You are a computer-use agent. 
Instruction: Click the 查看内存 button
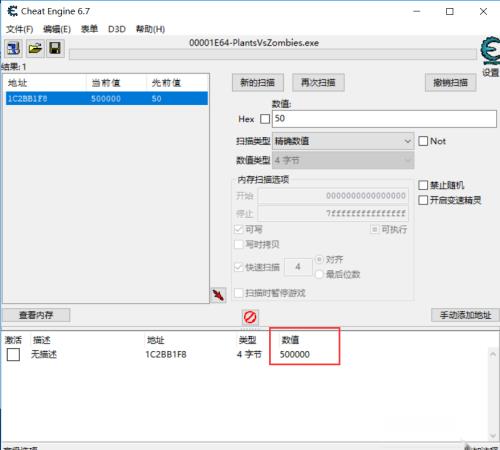[x=36, y=315]
